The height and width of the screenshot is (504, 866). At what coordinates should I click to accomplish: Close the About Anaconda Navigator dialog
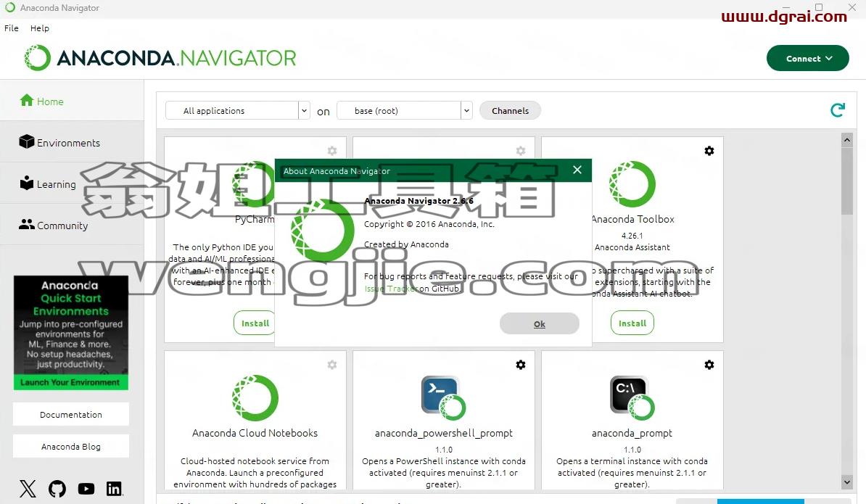pos(577,170)
